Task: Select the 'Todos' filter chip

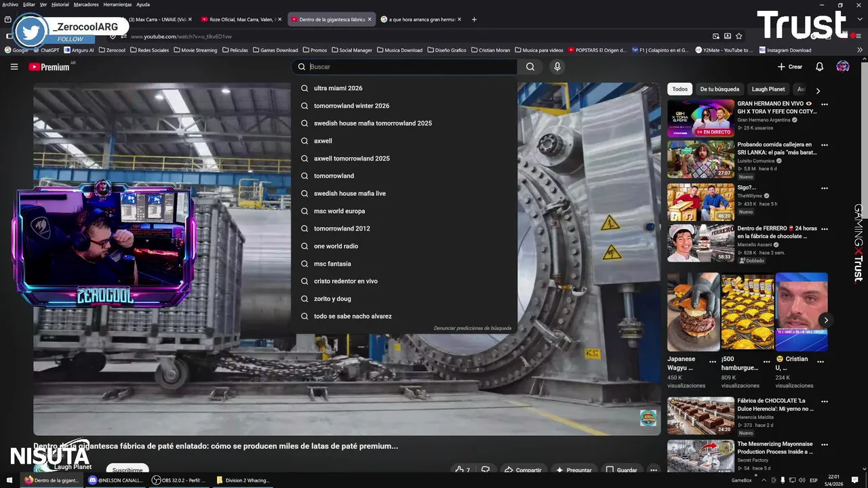Action: pyautogui.click(x=679, y=89)
